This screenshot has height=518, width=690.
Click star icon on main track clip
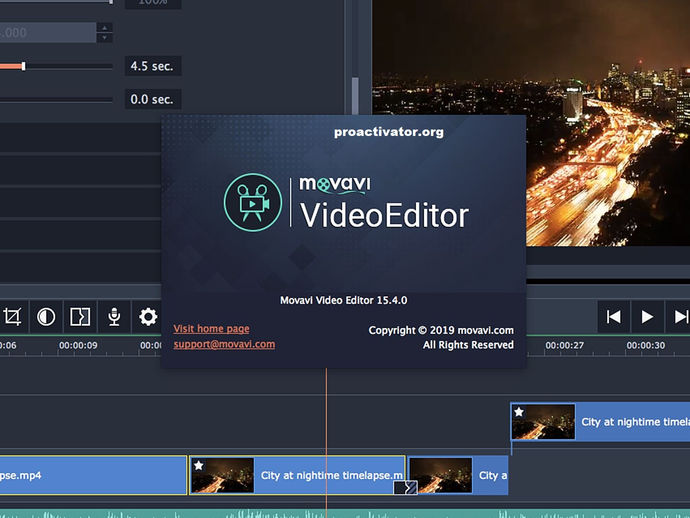pos(199,465)
